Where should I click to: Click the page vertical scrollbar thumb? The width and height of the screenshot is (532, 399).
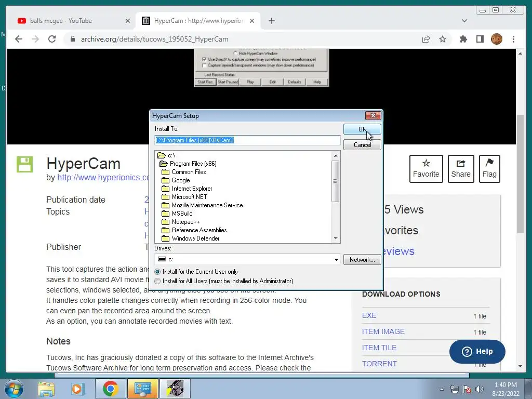521,174
